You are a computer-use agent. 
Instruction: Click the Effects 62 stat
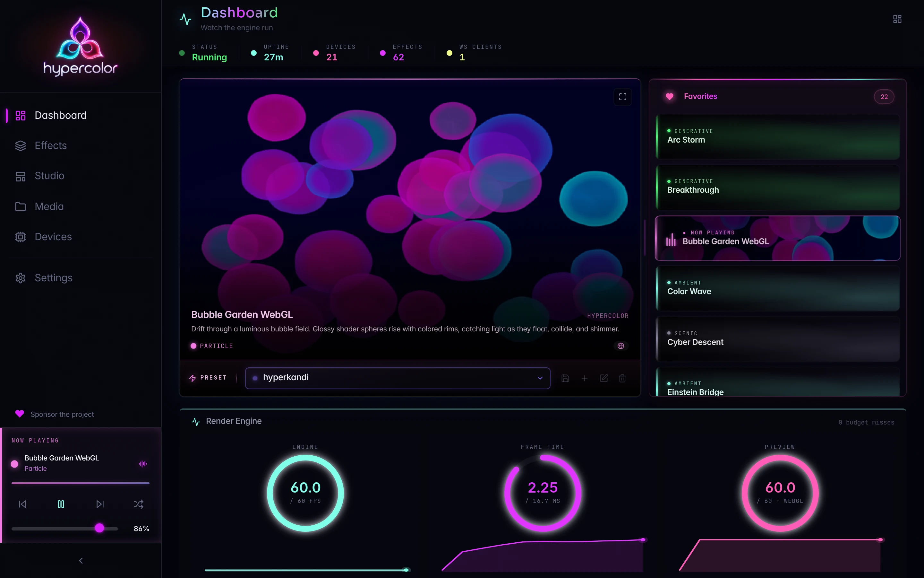pyautogui.click(x=401, y=53)
